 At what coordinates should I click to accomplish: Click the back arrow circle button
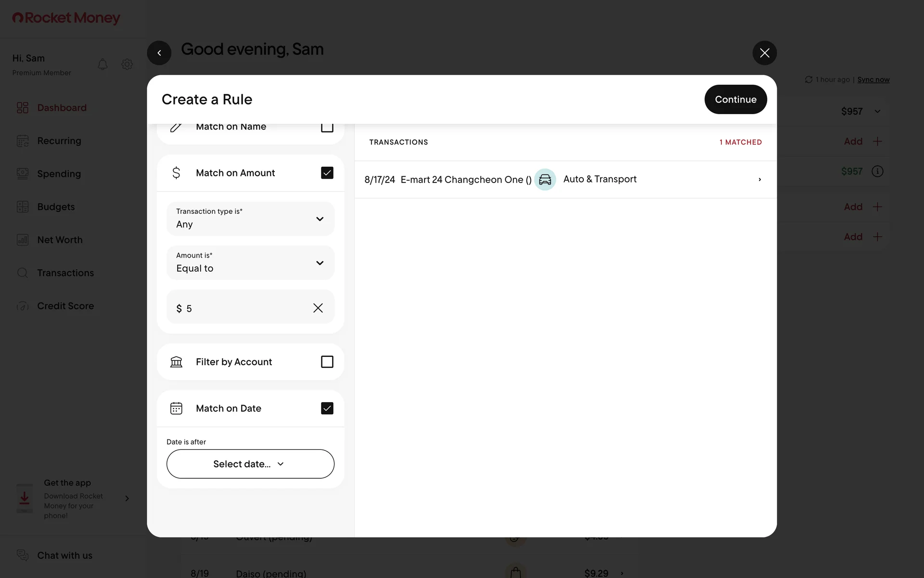point(159,53)
